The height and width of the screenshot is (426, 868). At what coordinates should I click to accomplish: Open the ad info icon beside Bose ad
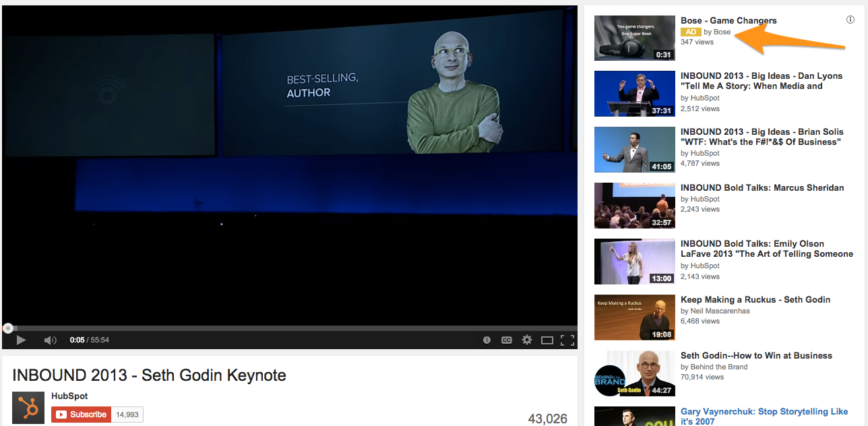pyautogui.click(x=850, y=20)
